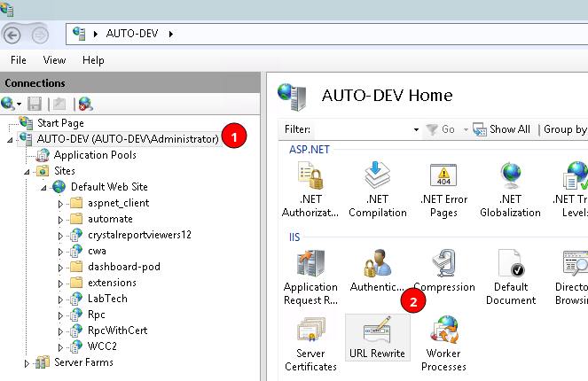Open the Help menu
Viewport: 588px width, 381px height.
(x=93, y=60)
